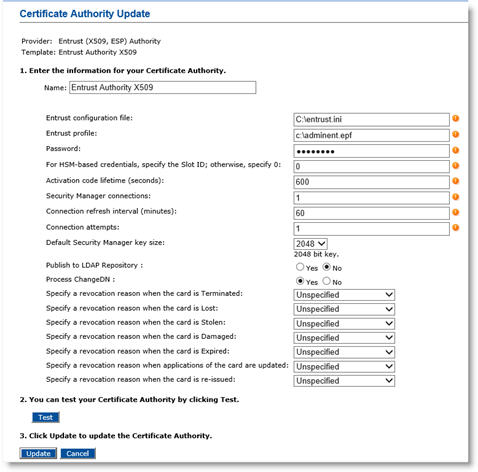The image size is (478, 472).
Task: Click the Test button
Action: [x=46, y=417]
